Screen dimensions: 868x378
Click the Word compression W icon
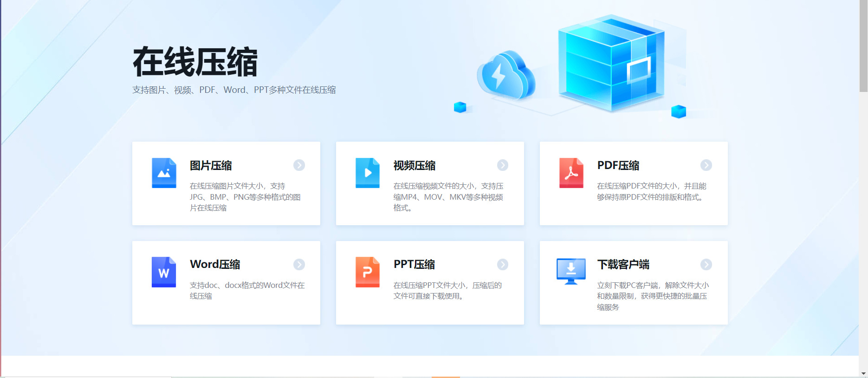coord(164,272)
